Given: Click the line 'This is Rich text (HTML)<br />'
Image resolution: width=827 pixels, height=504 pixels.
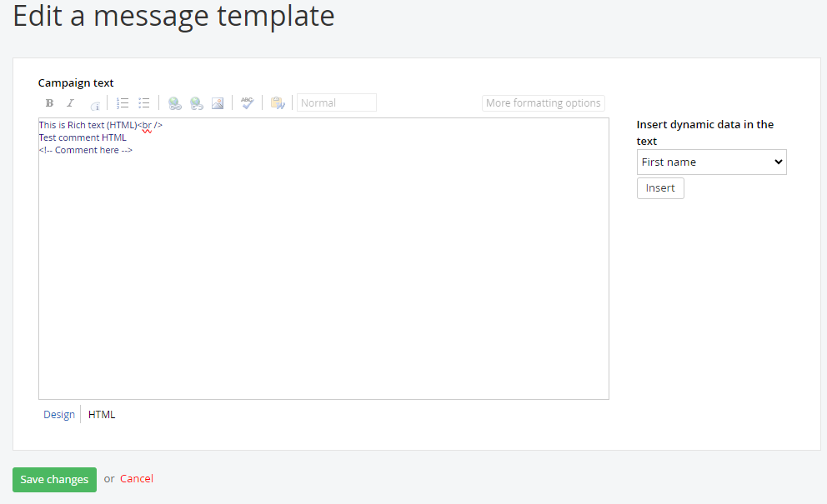Looking at the screenshot, I should click(x=101, y=125).
